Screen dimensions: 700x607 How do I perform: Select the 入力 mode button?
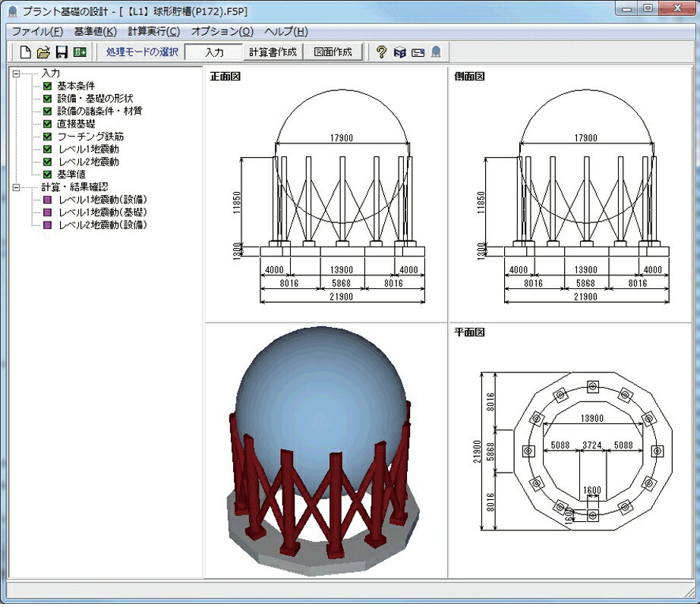pos(213,52)
